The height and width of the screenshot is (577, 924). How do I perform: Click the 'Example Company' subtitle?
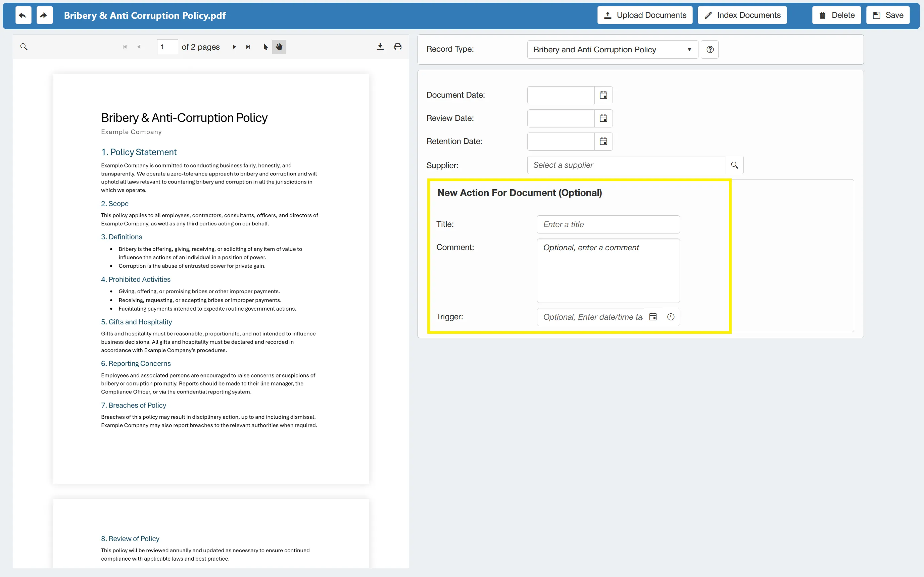(131, 132)
